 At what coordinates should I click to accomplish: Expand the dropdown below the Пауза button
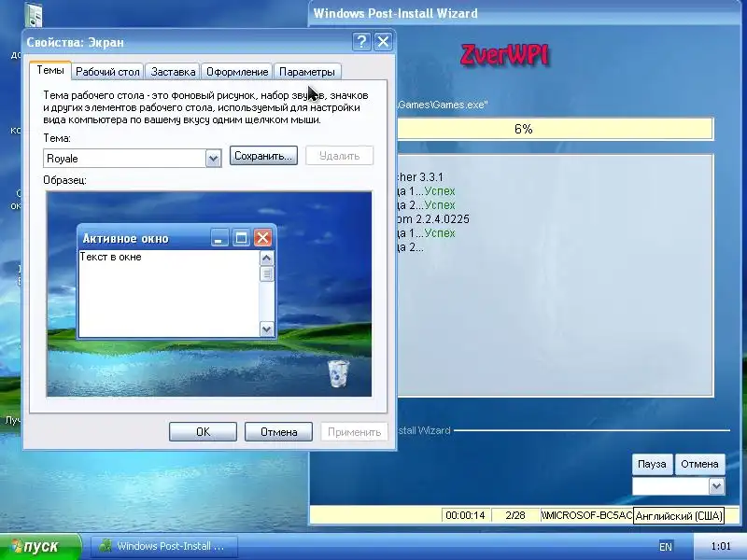click(x=716, y=486)
